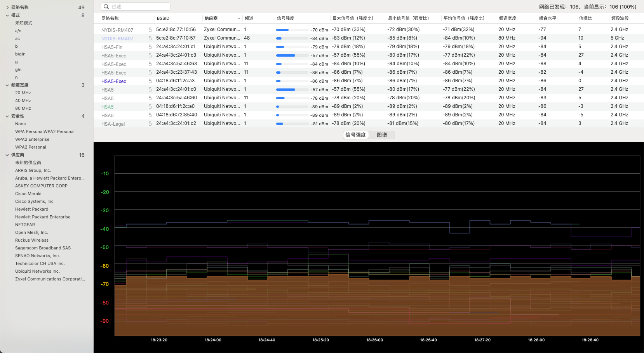Image resolution: width=644 pixels, height=353 pixels.
Task: Select the None security filter
Action: coord(21,124)
